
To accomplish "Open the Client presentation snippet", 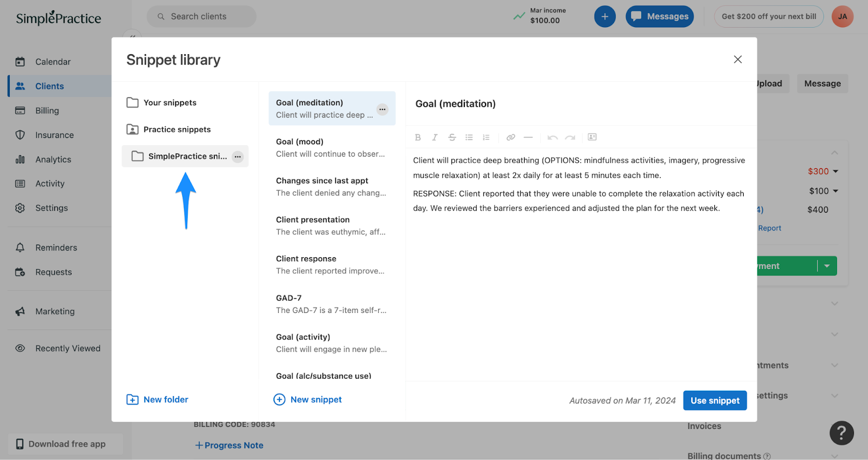I will coord(331,226).
